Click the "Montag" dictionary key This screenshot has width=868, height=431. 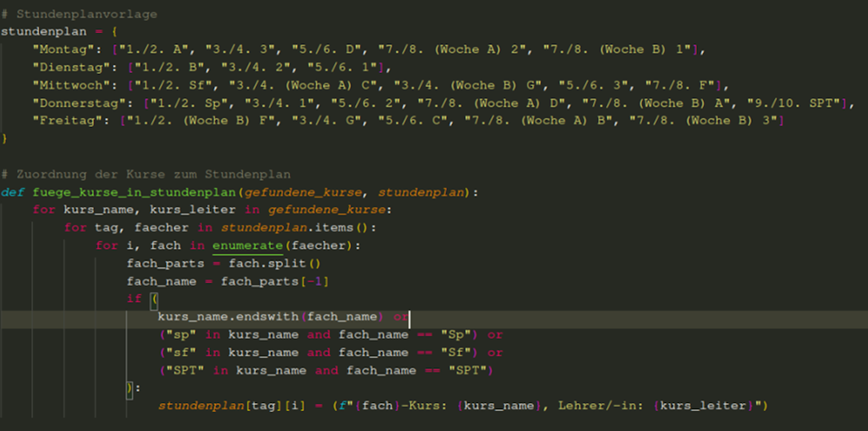[x=63, y=50]
